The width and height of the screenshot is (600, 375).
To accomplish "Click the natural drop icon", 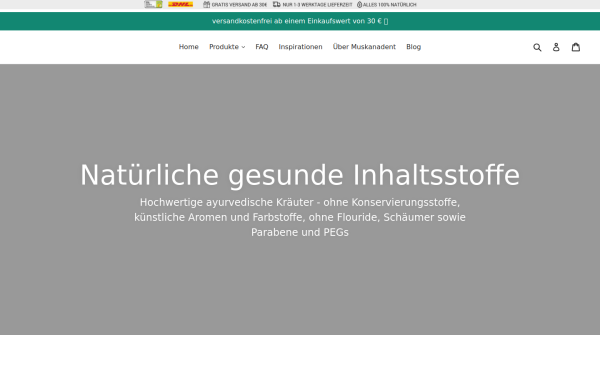I will (359, 5).
